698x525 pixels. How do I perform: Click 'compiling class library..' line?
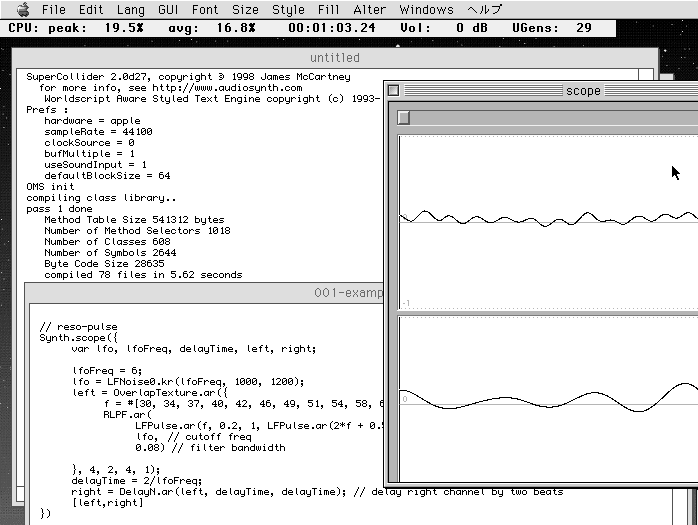coord(101,198)
